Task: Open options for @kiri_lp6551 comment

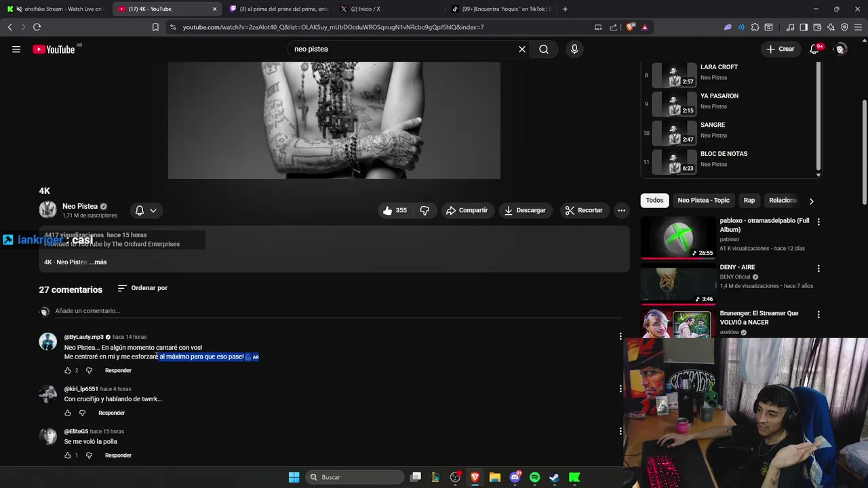Action: pos(620,388)
